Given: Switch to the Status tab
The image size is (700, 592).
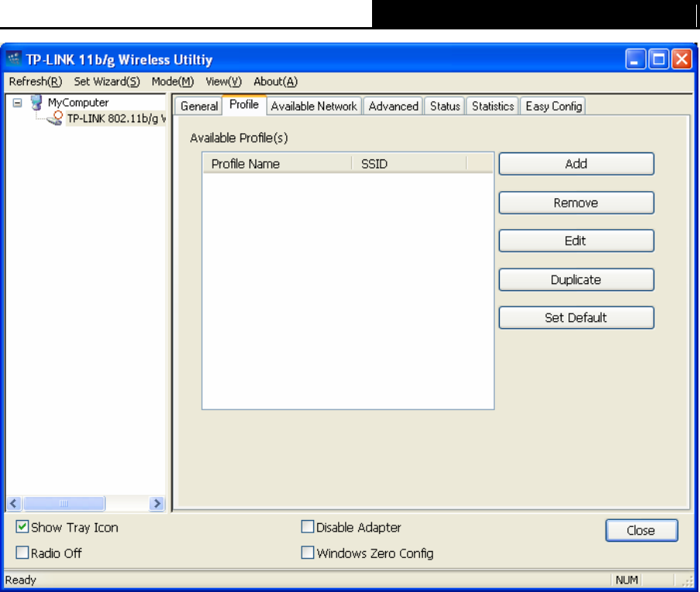Looking at the screenshot, I should point(445,106).
